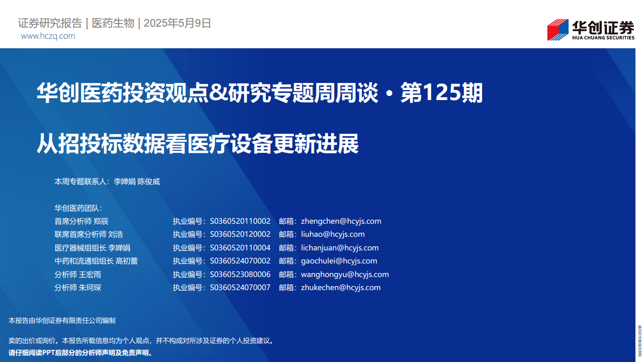Image resolution: width=644 pixels, height=362 pixels.
Task: Click the header text 证券研究报告
Action: tap(50, 23)
